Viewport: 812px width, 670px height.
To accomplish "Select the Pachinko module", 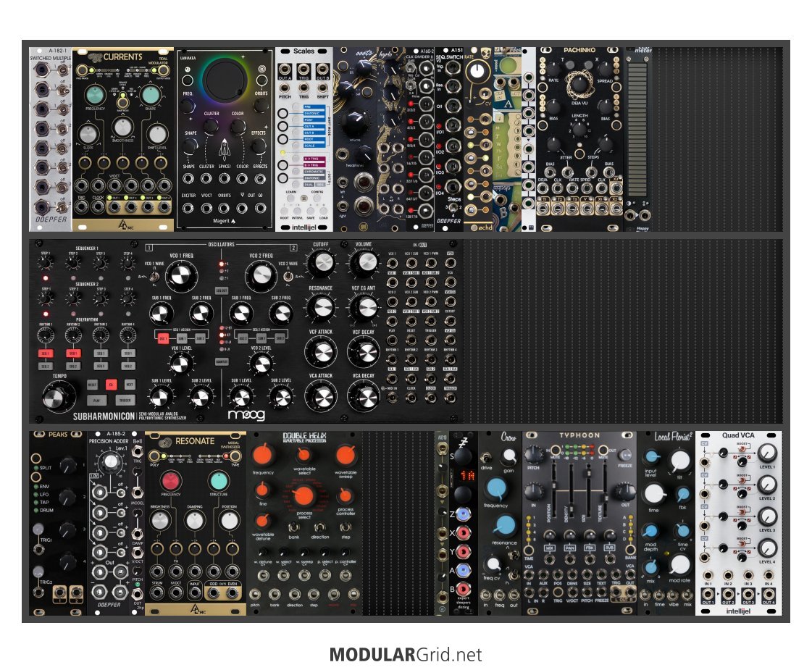I will [579, 139].
